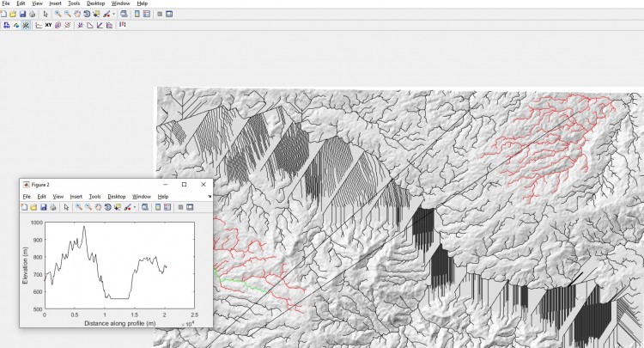Select Zoom In tool in main window toolbar
Viewport: 644px width, 348px height.
coord(58,14)
